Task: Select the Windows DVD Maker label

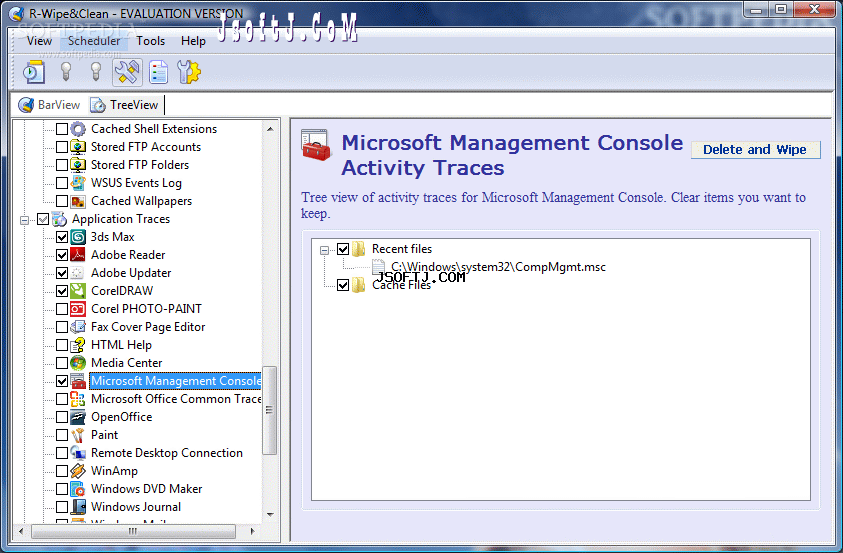Action: tap(146, 489)
